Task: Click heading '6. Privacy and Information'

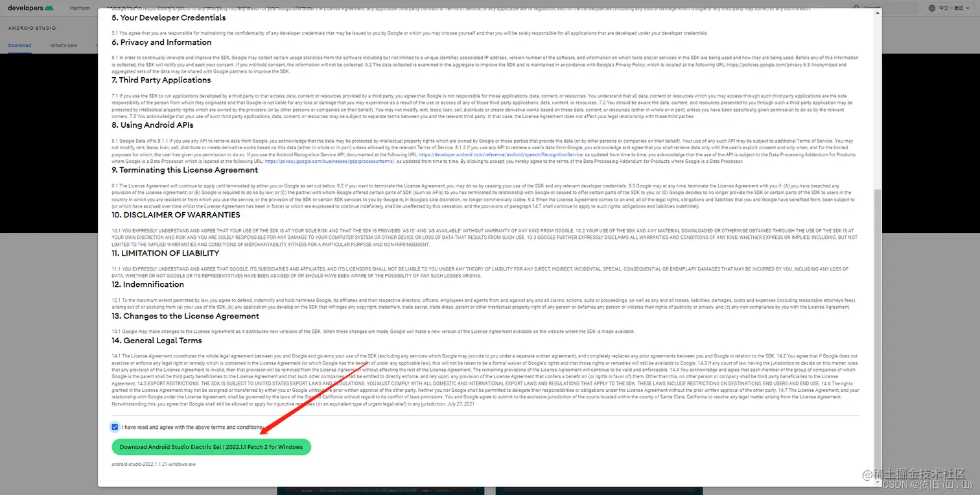Action: click(161, 42)
